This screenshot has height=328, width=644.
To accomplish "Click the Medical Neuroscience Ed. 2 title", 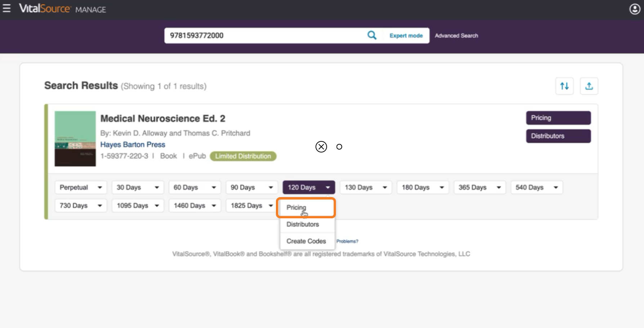I will (163, 118).
